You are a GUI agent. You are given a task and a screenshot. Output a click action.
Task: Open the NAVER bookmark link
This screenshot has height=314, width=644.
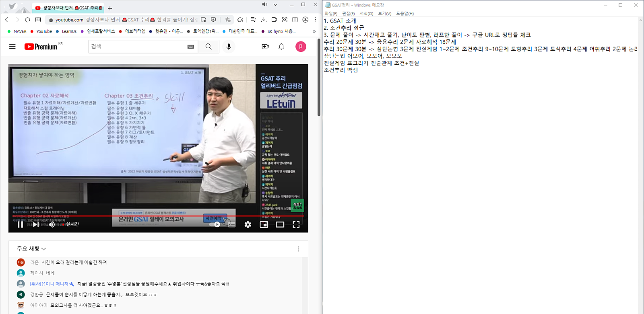pyautogui.click(x=17, y=31)
